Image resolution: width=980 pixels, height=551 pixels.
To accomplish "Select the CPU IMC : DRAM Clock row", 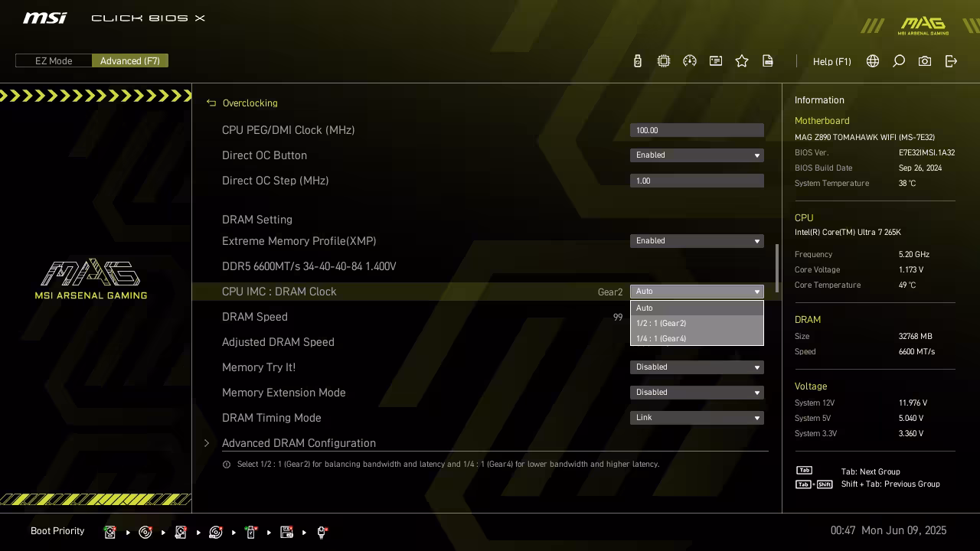I will point(485,292).
